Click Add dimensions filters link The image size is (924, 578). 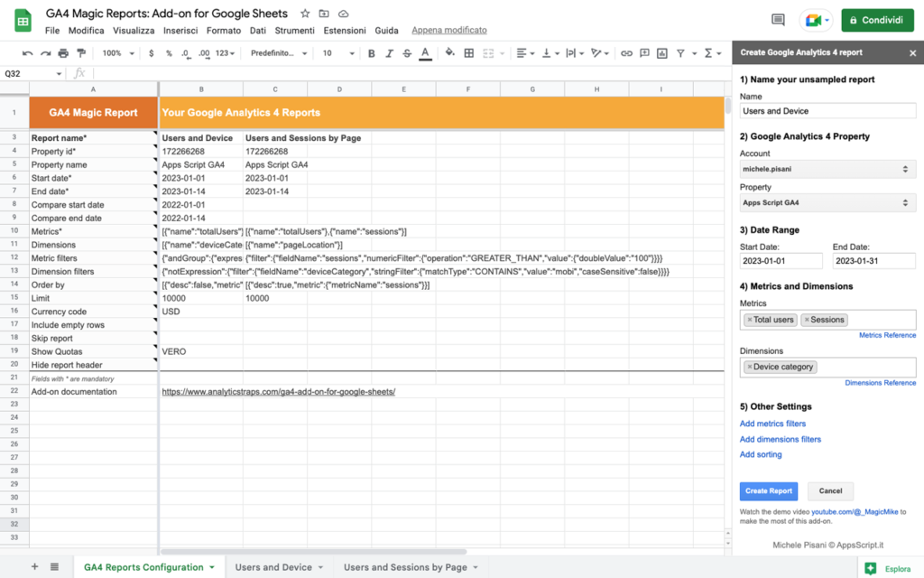point(781,440)
